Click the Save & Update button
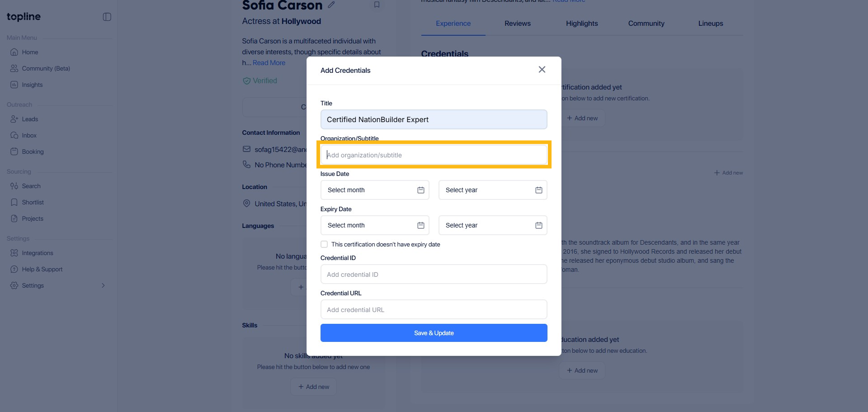Image resolution: width=868 pixels, height=412 pixels. click(x=434, y=333)
